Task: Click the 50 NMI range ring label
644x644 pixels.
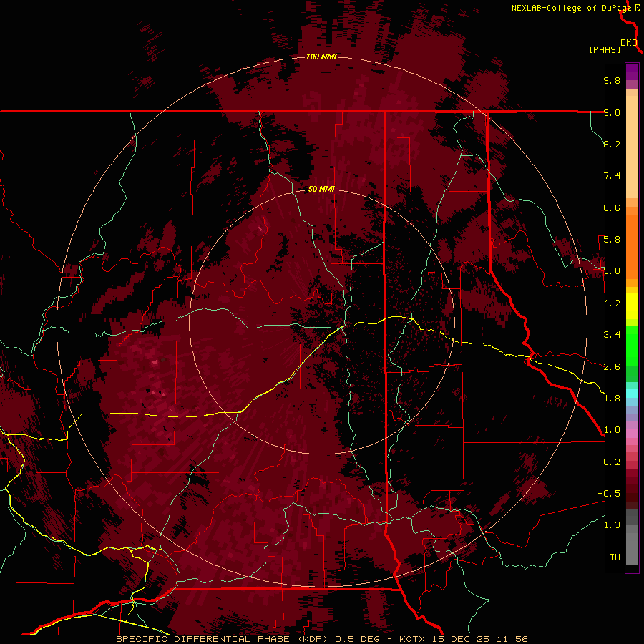Action: tap(321, 190)
